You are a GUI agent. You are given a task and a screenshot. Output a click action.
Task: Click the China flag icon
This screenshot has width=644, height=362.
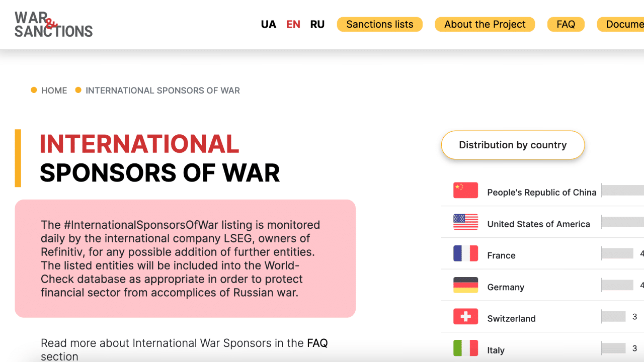click(465, 191)
